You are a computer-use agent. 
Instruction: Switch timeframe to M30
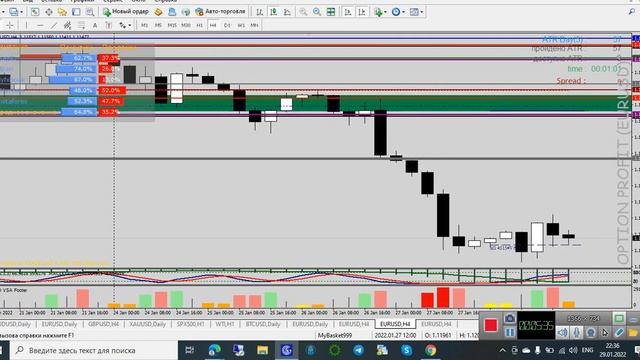tap(186, 25)
